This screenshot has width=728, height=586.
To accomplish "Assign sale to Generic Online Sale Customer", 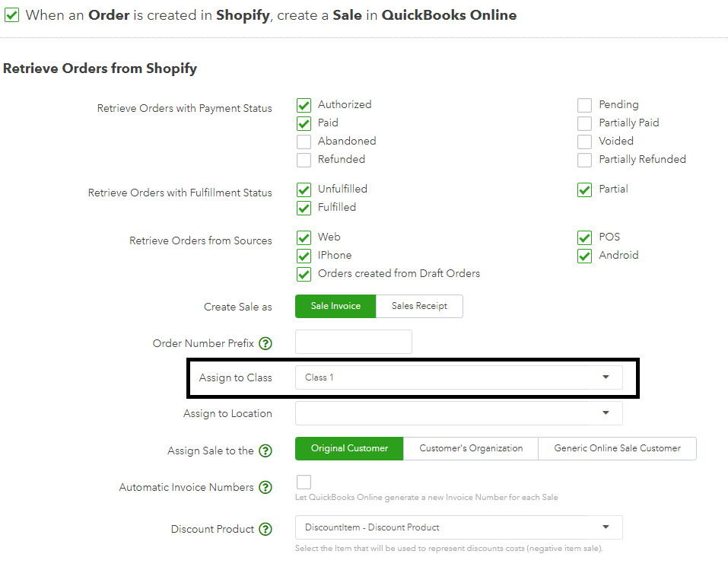I will 617,448.
